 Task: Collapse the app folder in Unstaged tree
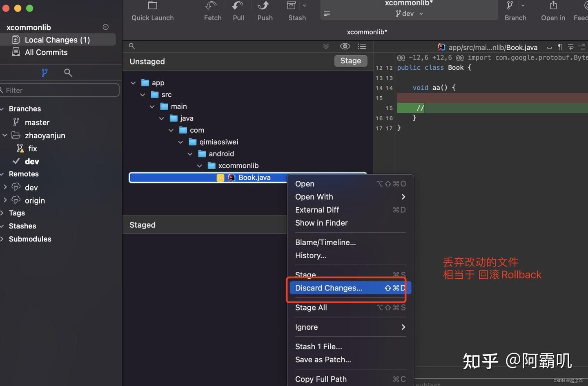(x=133, y=83)
